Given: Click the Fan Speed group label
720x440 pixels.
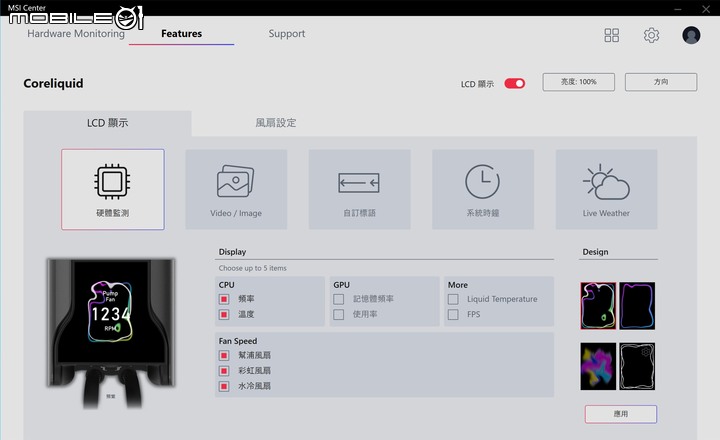Looking at the screenshot, I should (x=238, y=341).
